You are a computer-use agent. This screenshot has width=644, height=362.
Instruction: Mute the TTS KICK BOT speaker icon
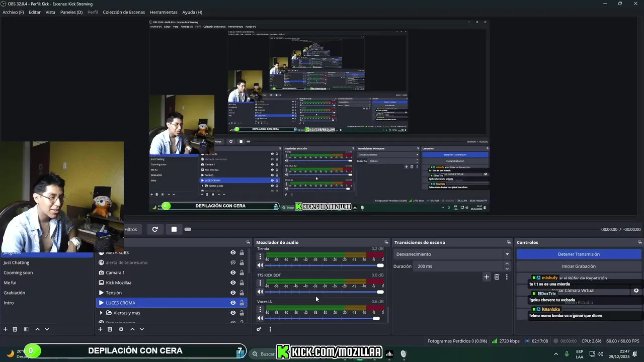pos(260,292)
